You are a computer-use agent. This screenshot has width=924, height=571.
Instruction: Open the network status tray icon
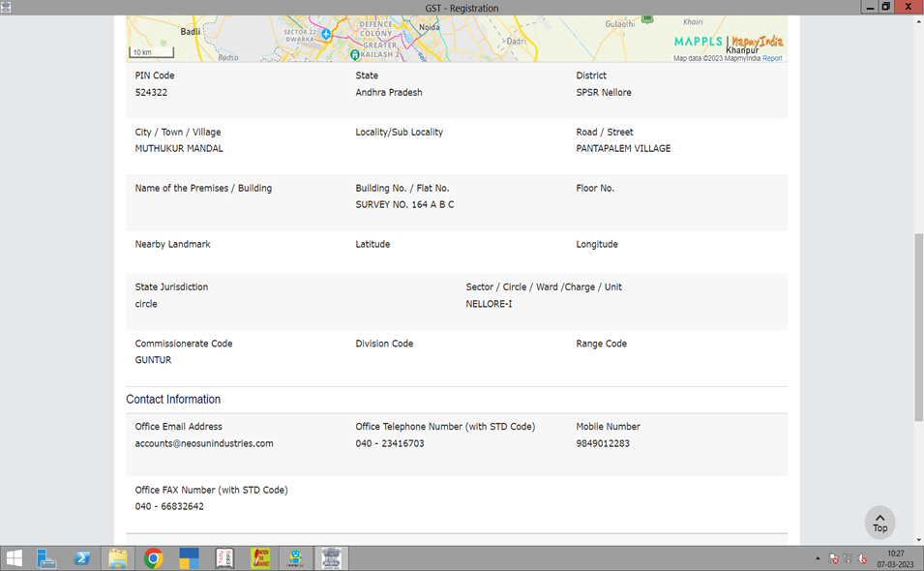tap(848, 558)
